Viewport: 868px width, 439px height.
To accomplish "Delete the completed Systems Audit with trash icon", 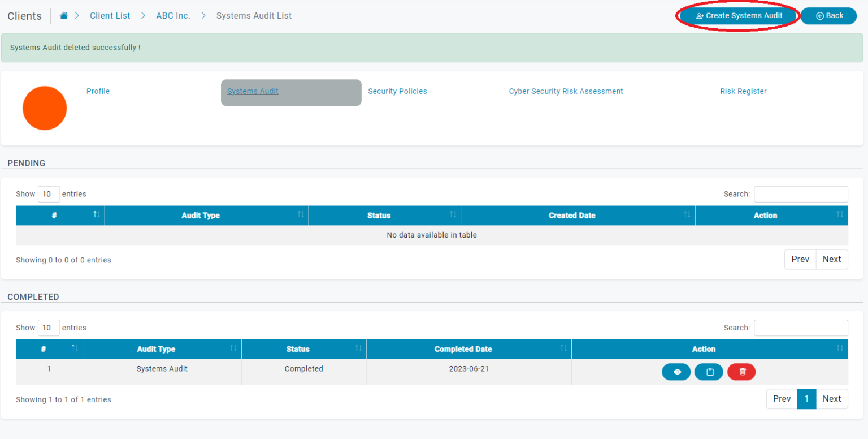I will click(x=741, y=372).
